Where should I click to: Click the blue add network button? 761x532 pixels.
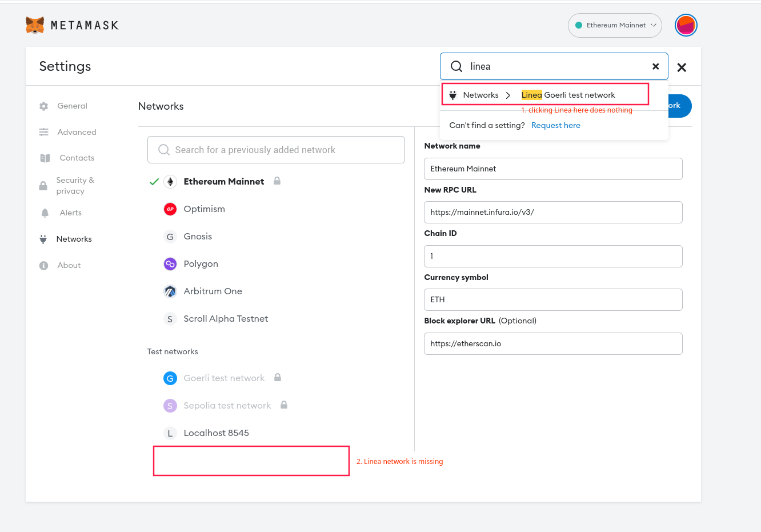[680, 106]
